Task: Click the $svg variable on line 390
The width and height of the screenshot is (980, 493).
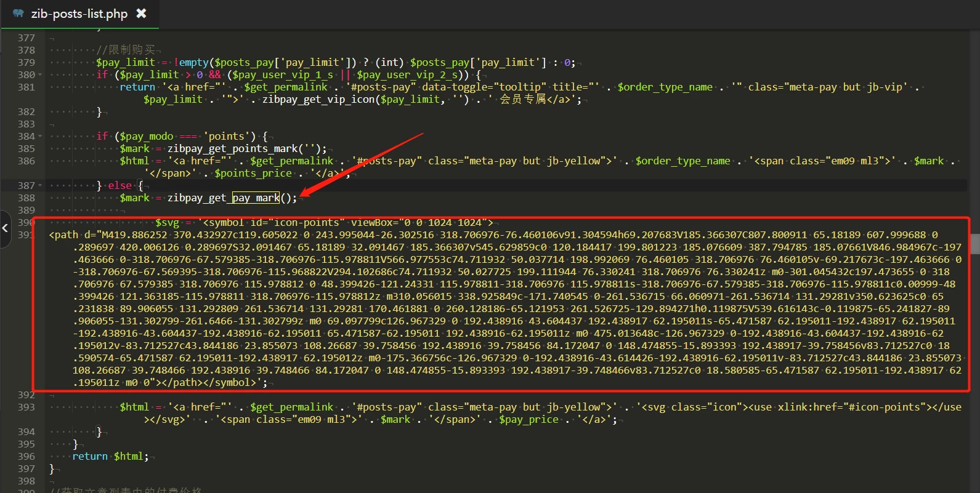Action: point(167,222)
